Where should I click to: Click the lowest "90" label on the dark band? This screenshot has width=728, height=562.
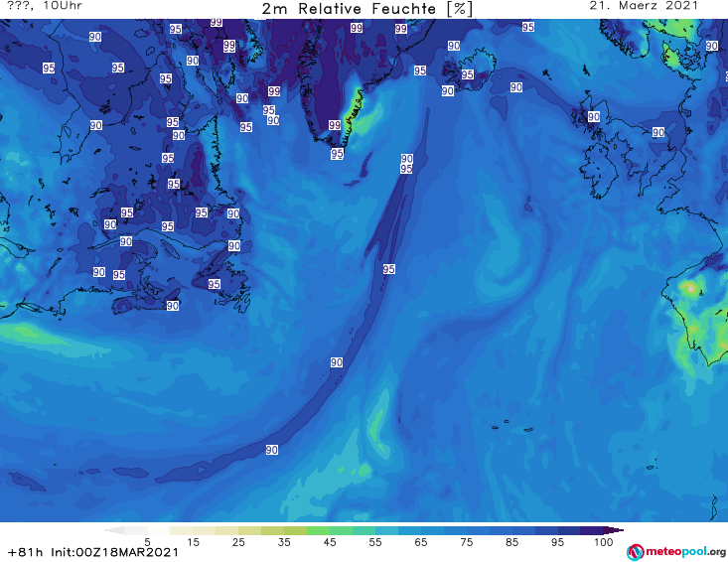[272, 450]
